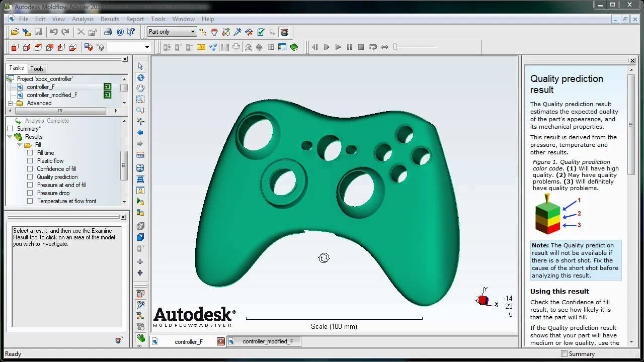Open the Results menu
Viewport: 644px width, 362px height.
(x=110, y=19)
